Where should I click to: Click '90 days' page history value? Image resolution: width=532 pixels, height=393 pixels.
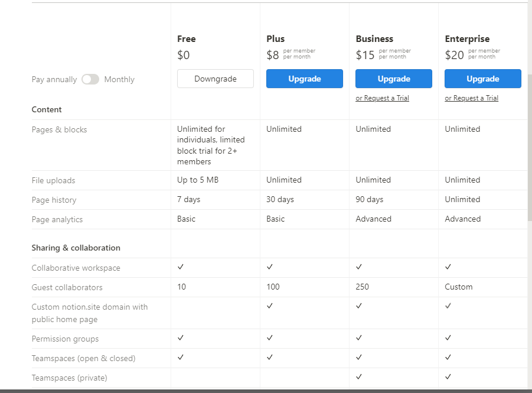pos(370,199)
